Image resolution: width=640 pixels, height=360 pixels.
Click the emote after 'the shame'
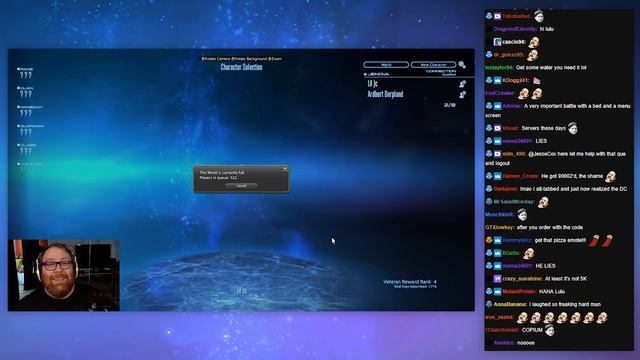(611, 176)
